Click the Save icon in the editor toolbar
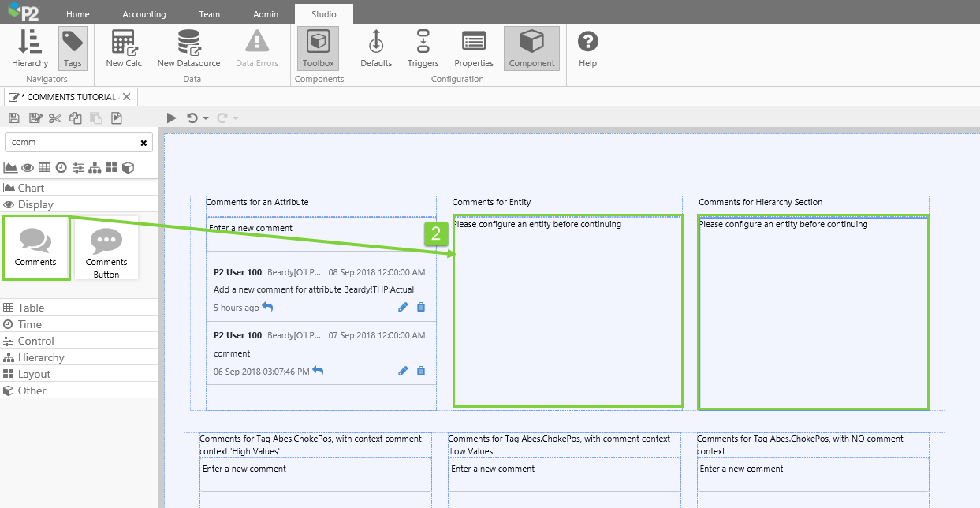This screenshot has width=980, height=508. click(14, 118)
